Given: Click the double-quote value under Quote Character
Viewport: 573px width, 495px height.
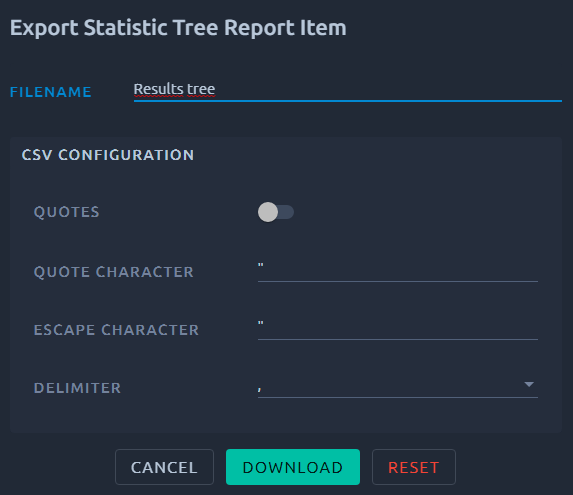Looking at the screenshot, I should (x=261, y=264).
